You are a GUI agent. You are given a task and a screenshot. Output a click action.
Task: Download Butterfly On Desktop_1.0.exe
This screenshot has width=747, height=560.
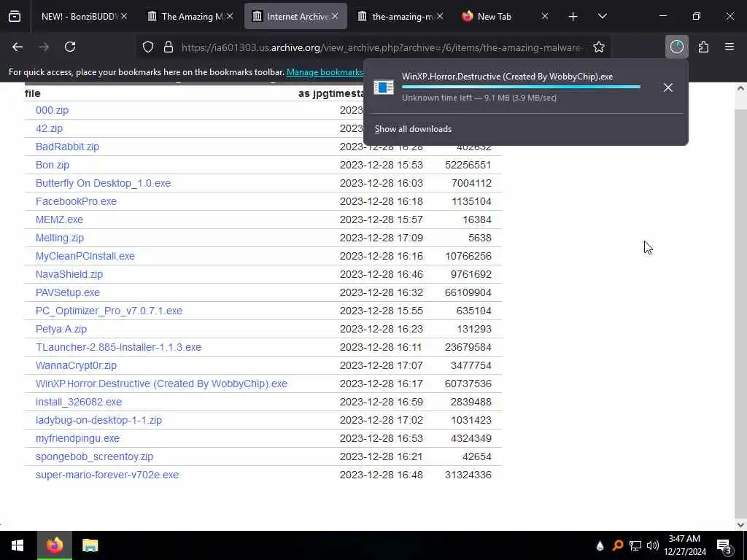[103, 183]
